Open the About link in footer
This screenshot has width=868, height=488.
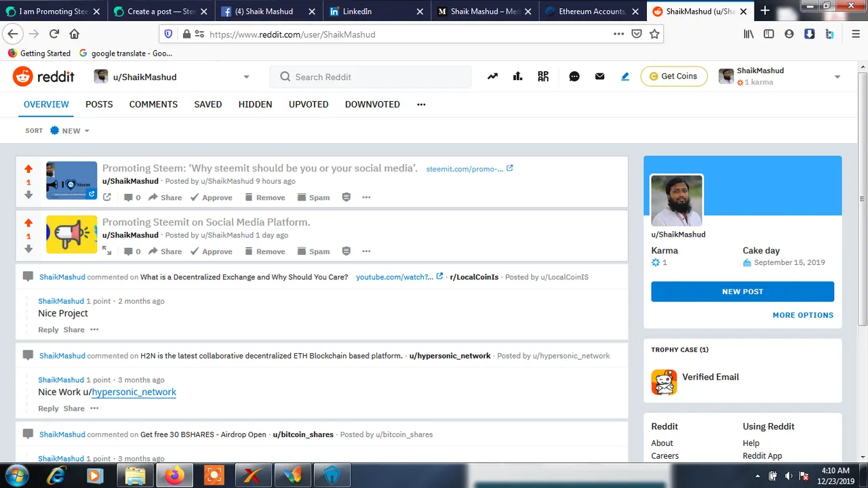point(662,443)
